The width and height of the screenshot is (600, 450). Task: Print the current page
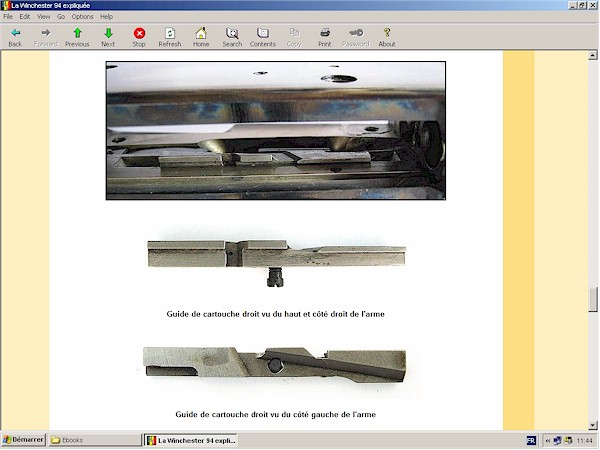pos(325,33)
